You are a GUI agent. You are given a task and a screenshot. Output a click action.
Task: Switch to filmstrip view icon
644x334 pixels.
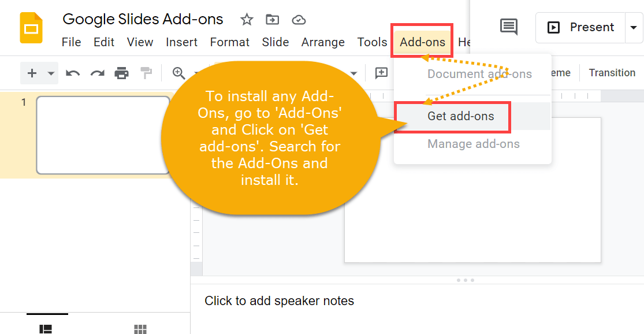pos(46,329)
